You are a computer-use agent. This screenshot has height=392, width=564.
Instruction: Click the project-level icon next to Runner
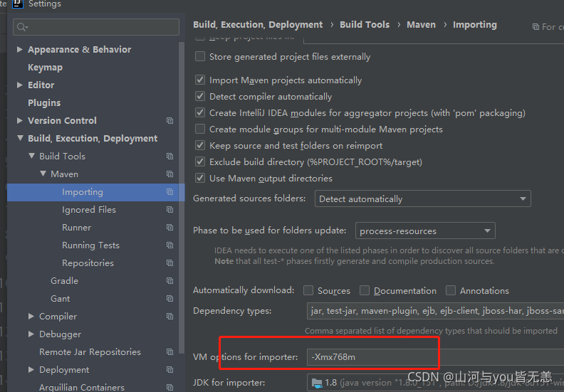(x=169, y=228)
